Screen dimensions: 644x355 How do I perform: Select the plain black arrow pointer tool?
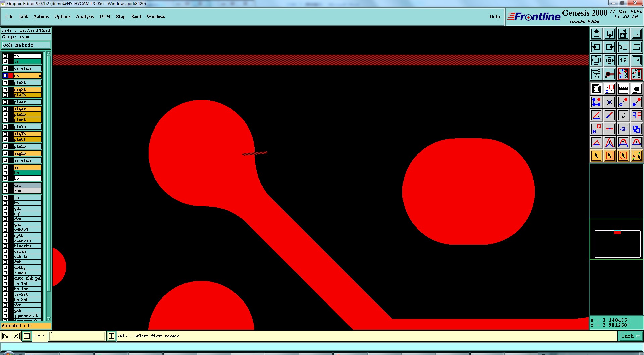coord(596,156)
